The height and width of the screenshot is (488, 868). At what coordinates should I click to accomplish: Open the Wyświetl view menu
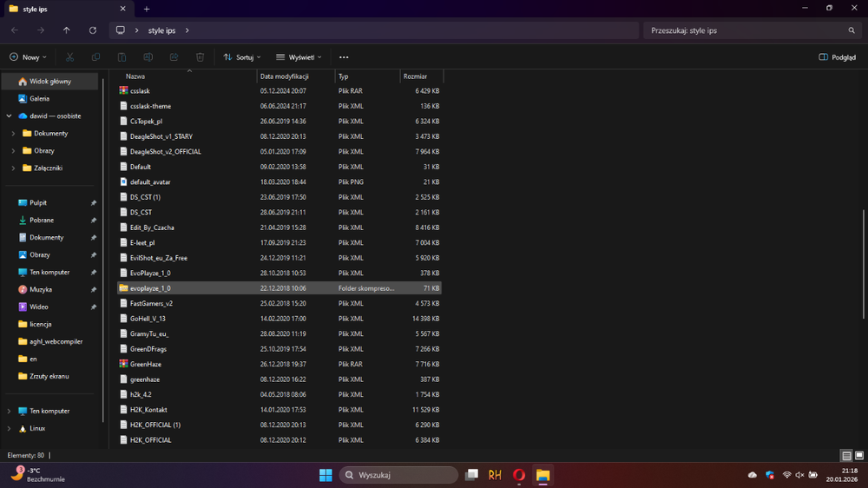coord(299,57)
